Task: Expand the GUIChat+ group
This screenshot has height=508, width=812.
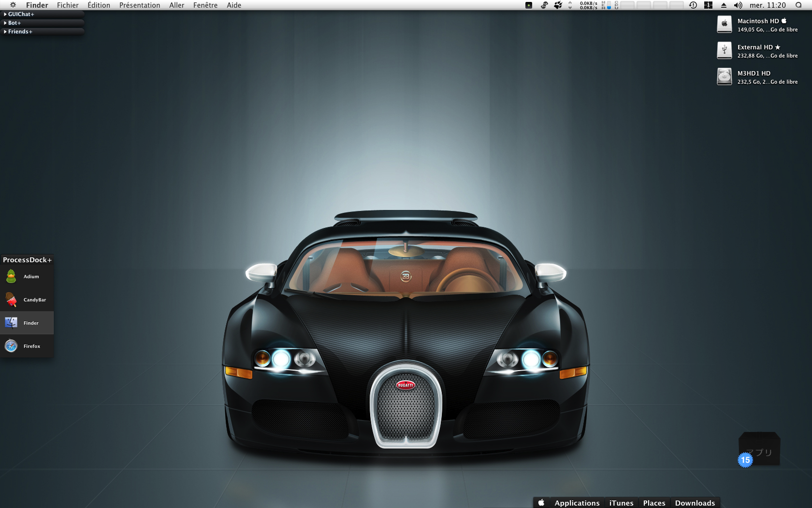Action: 42,15
